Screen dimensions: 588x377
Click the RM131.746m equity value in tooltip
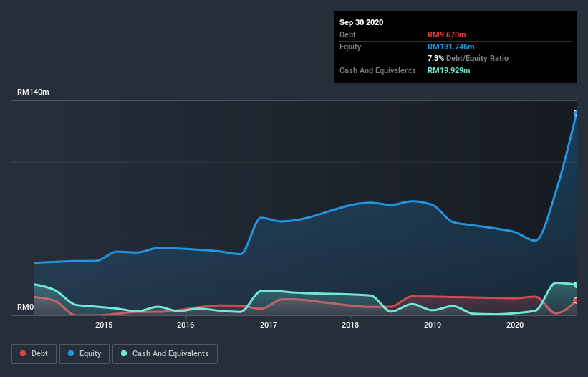[x=450, y=47]
